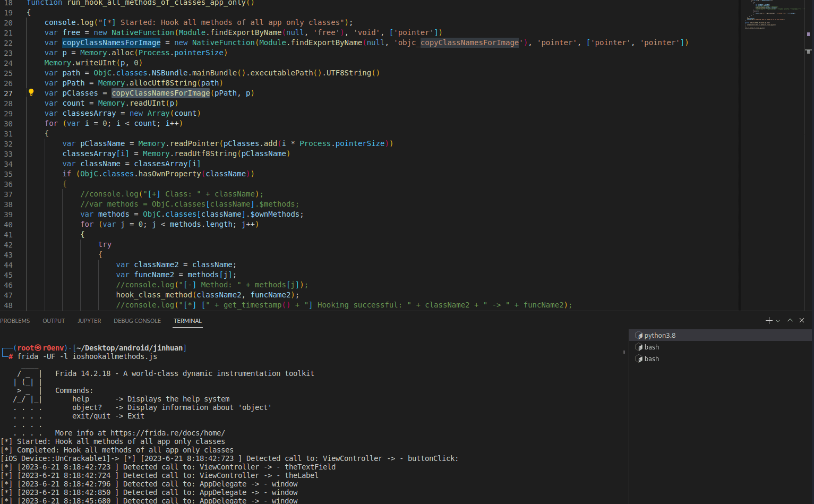The height and width of the screenshot is (504, 814).
Task: Open the terminal launch profile dropdown chevron
Action: [778, 321]
